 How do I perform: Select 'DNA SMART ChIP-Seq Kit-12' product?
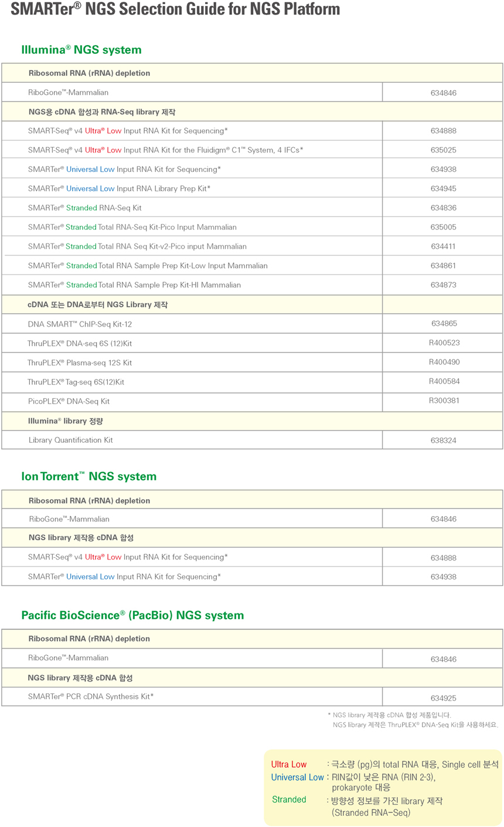click(x=80, y=324)
